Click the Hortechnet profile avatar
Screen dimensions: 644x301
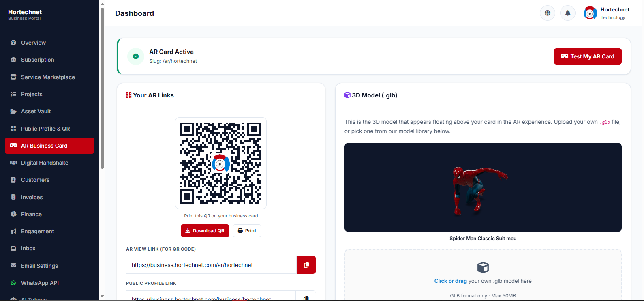590,13
